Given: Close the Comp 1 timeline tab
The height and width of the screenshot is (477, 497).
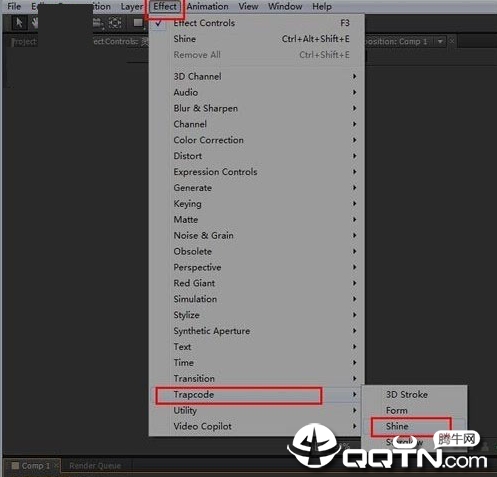Looking at the screenshot, I should 56,465.
